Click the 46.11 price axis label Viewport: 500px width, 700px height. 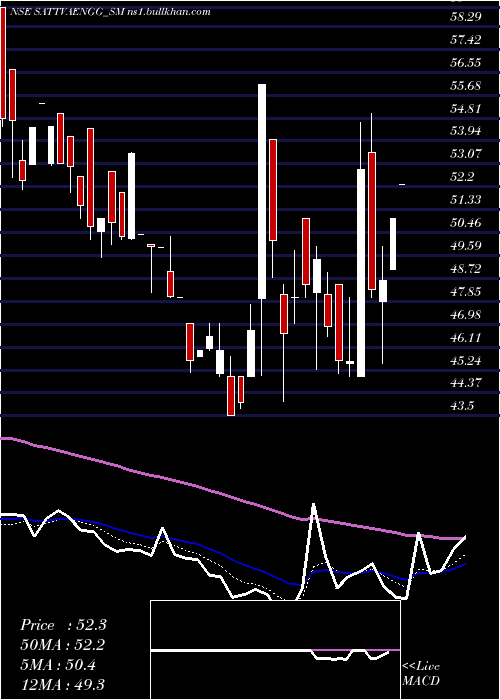[466, 338]
